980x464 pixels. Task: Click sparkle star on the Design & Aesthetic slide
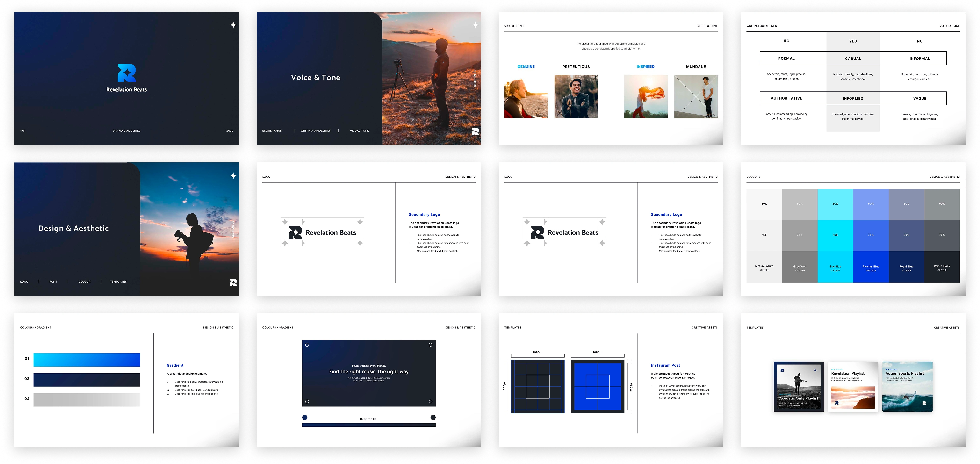point(233,176)
